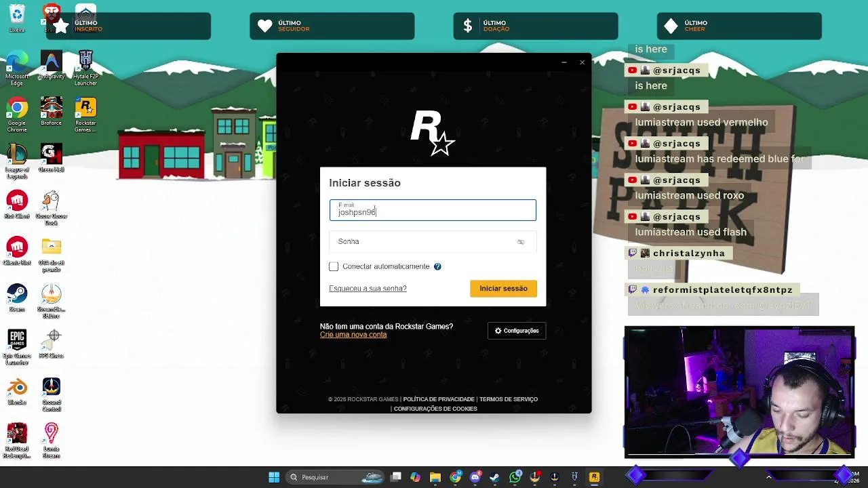Screen dimensions: 868x488
Task: Open Windows Start menu
Action: click(x=274, y=477)
